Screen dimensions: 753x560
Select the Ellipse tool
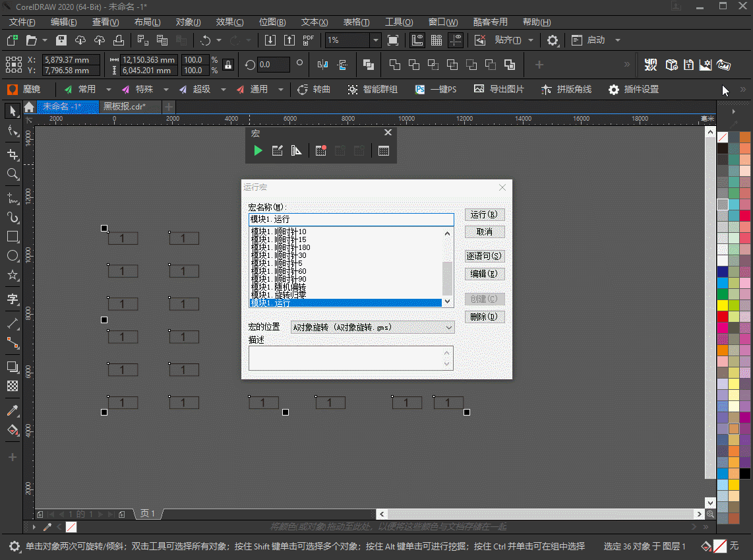click(13, 255)
